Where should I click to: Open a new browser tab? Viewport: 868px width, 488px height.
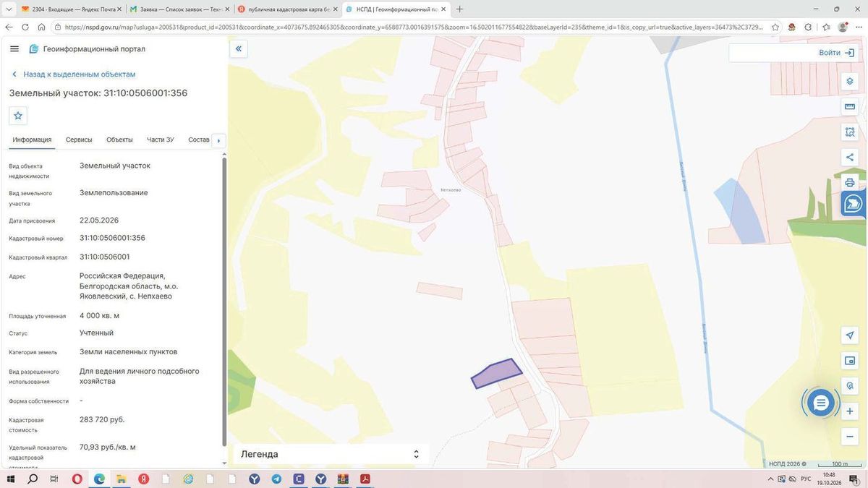[459, 9]
